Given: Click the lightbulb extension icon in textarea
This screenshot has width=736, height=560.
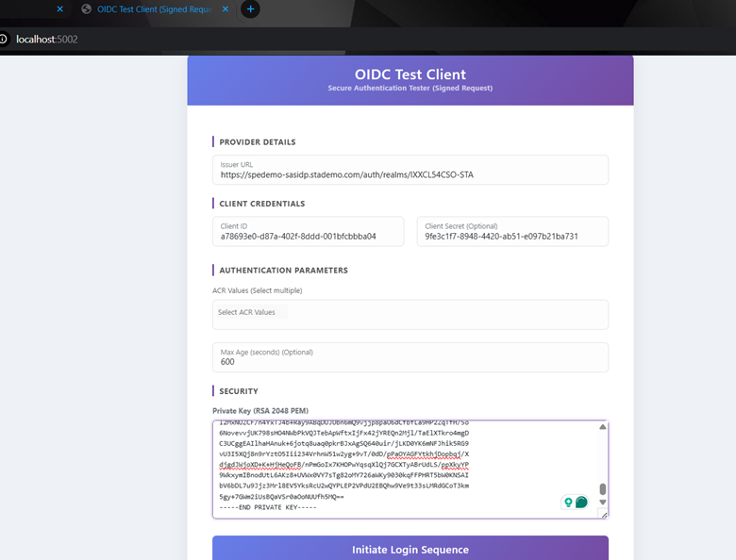Looking at the screenshot, I should (568, 502).
